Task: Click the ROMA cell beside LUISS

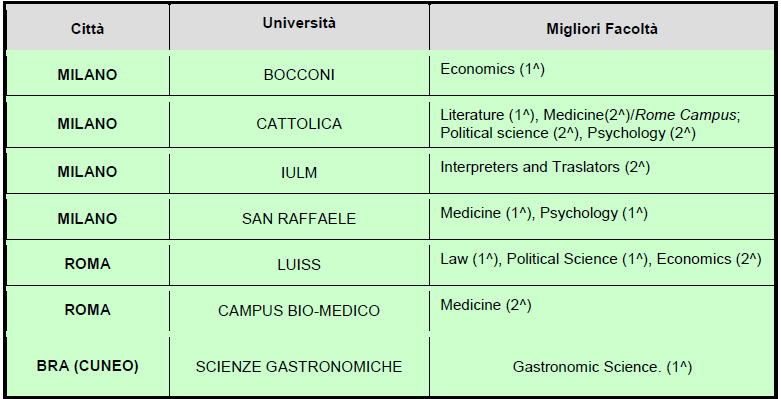Action: [x=88, y=264]
